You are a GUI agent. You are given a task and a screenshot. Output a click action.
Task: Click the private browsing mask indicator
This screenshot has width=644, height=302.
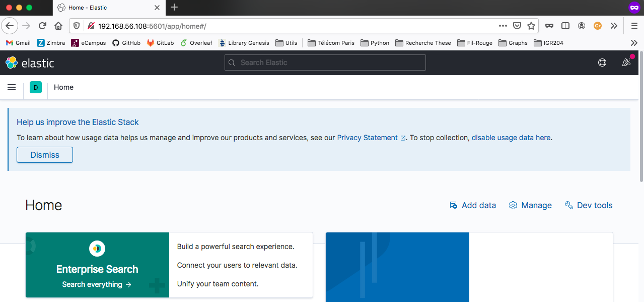[634, 8]
